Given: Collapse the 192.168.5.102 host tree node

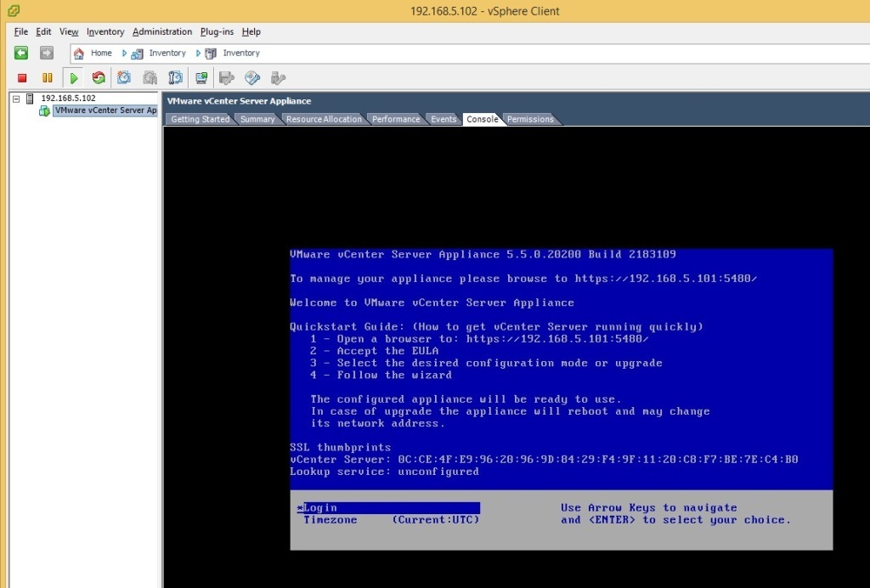Looking at the screenshot, I should coord(17,99).
